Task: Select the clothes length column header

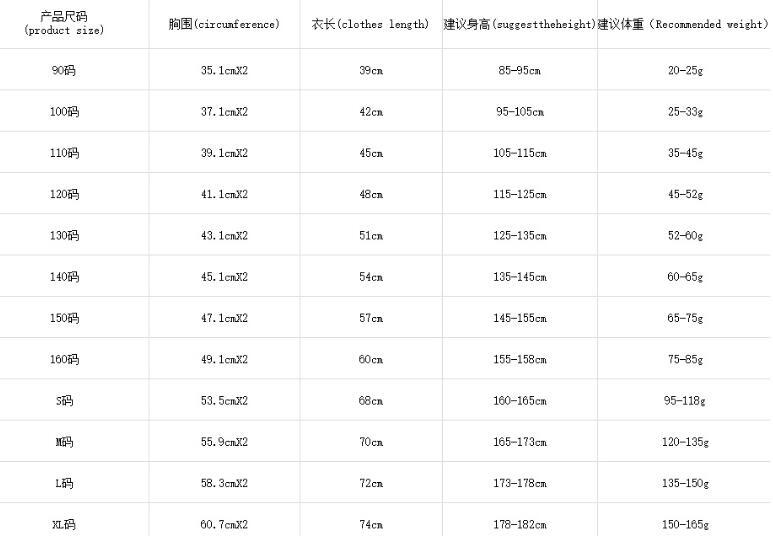Action: tap(370, 24)
